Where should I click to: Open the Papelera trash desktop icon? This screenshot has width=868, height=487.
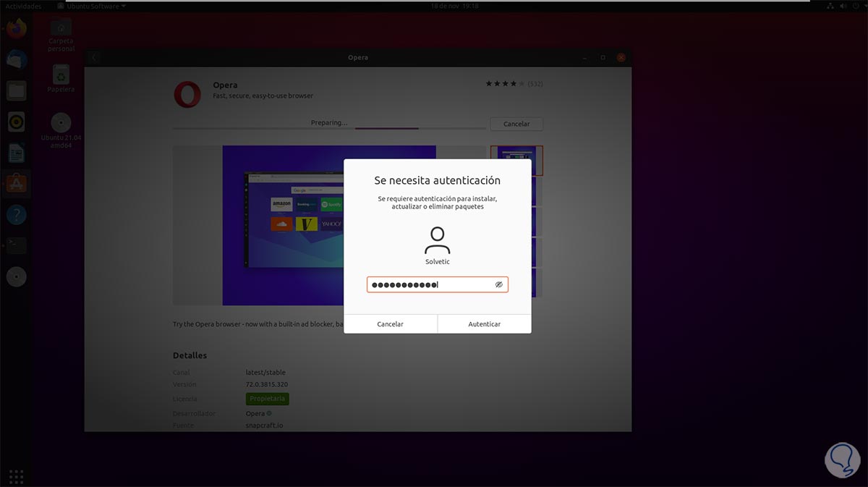61,79
